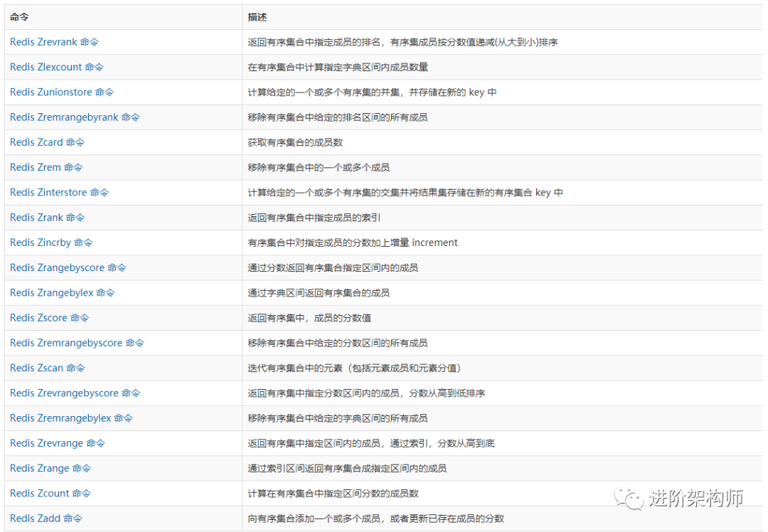This screenshot has height=532, width=768.
Task: Open the Redis Zremrangebylex 命令 link
Action: pos(72,418)
